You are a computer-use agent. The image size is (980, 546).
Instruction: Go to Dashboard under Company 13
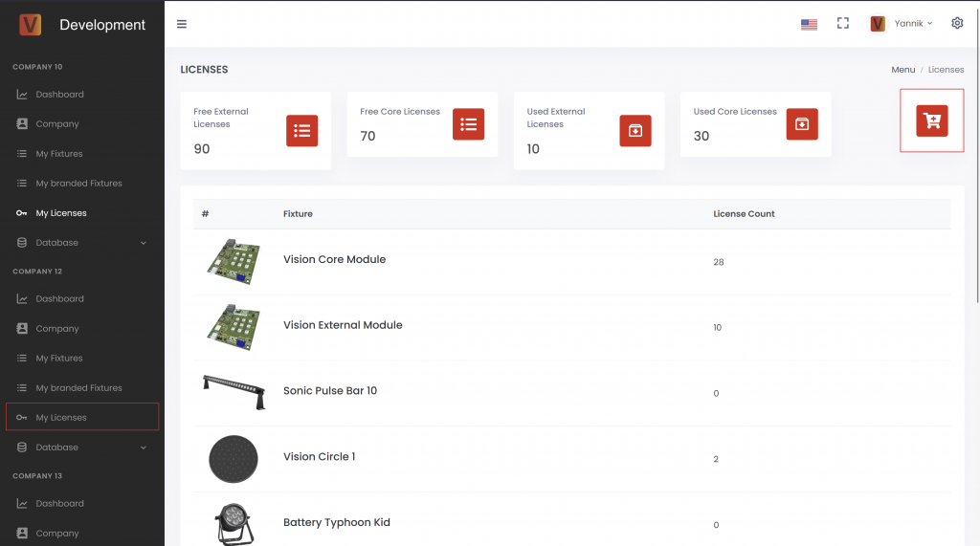(x=59, y=504)
